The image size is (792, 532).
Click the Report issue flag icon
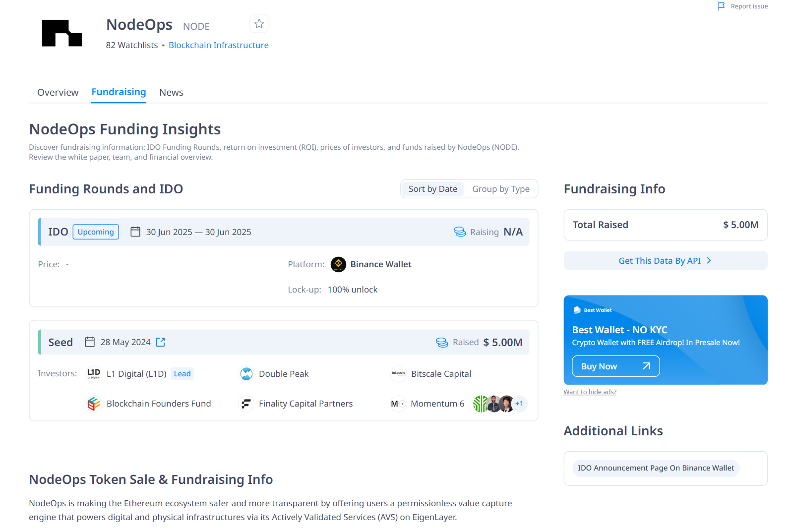click(x=721, y=6)
